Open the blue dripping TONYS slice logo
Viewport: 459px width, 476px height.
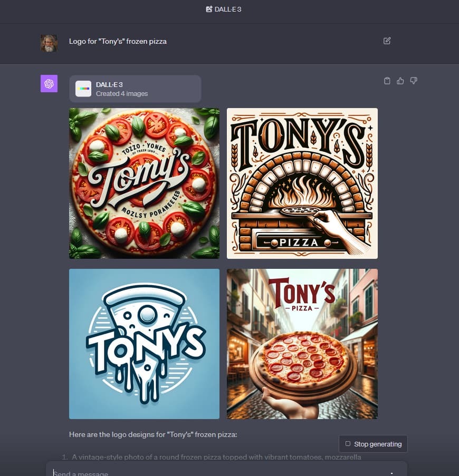pos(144,344)
